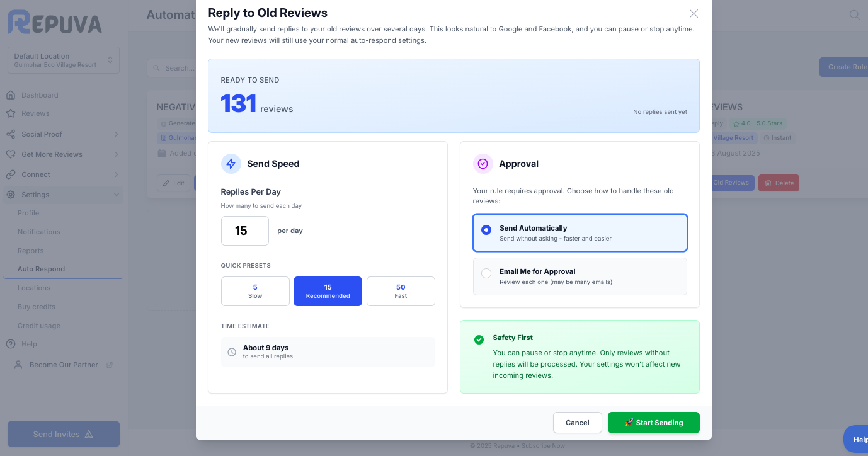Viewport: 868px width, 456px height.
Task: Click the clock icon beside time estimate
Action: [x=232, y=352]
